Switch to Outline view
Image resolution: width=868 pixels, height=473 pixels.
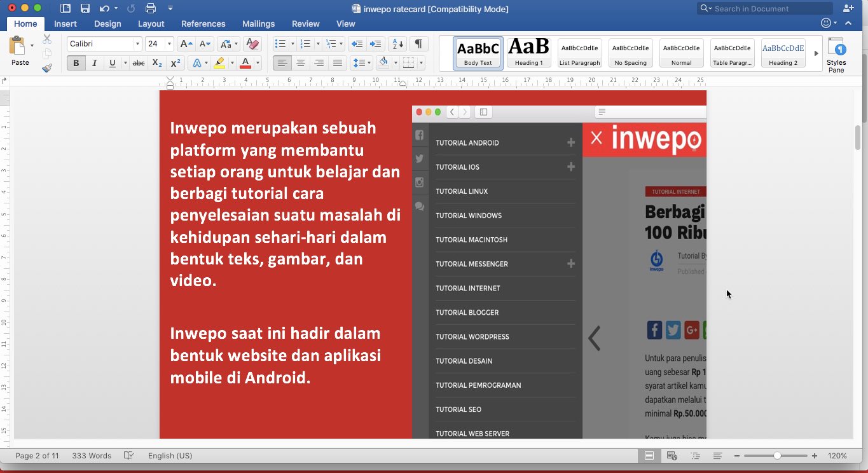(x=695, y=456)
